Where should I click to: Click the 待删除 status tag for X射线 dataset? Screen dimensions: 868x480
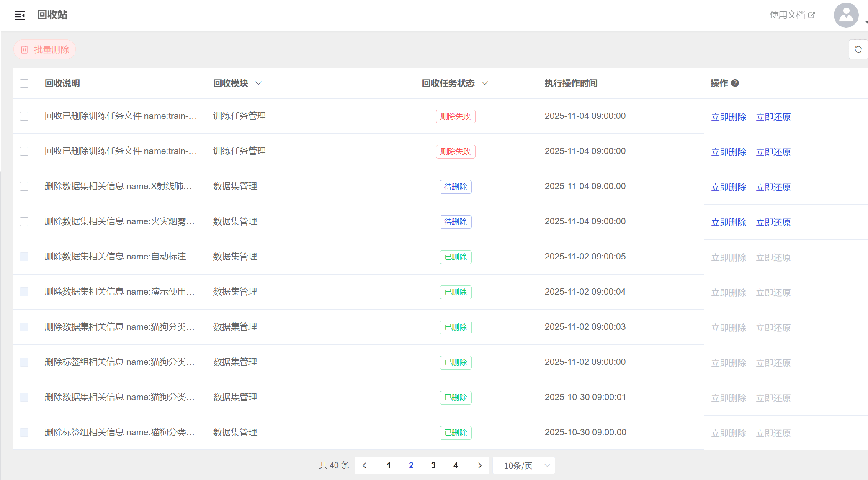tap(455, 187)
